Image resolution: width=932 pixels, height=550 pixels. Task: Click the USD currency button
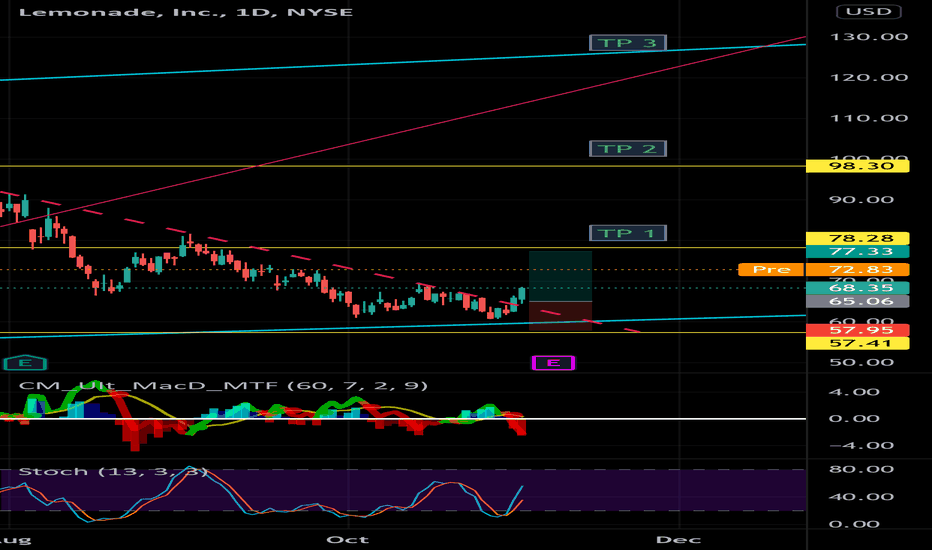click(x=868, y=11)
